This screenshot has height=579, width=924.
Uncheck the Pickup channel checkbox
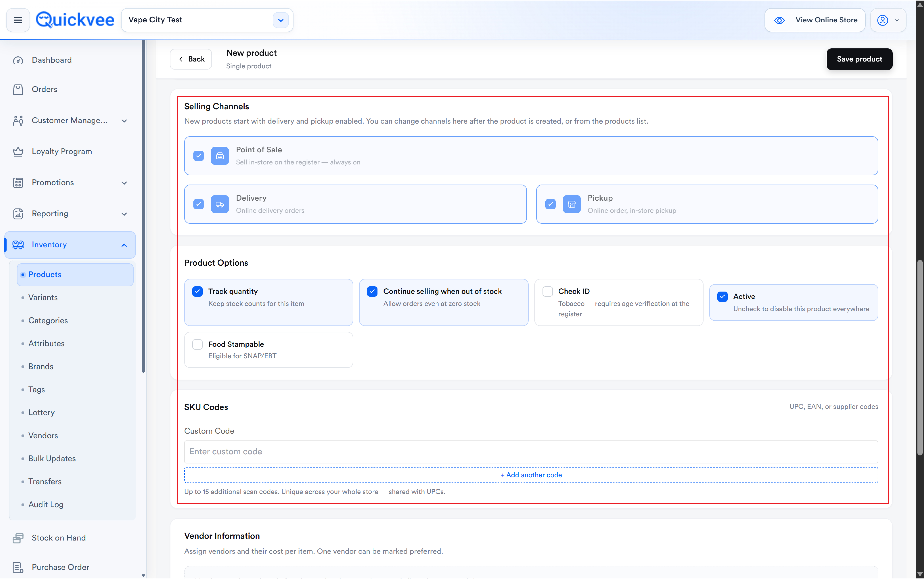click(550, 204)
